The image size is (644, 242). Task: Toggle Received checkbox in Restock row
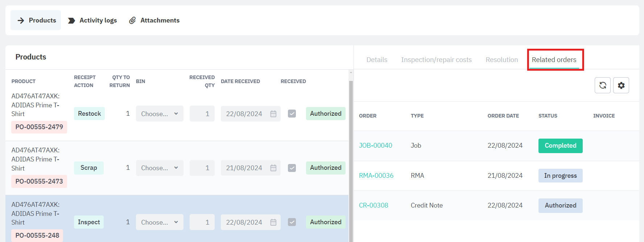coord(292,114)
